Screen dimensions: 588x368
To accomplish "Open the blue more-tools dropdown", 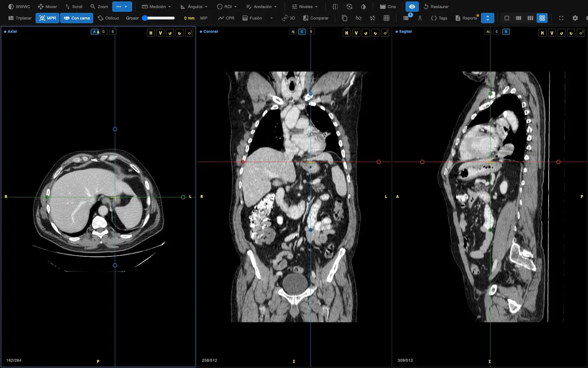I will click(122, 7).
